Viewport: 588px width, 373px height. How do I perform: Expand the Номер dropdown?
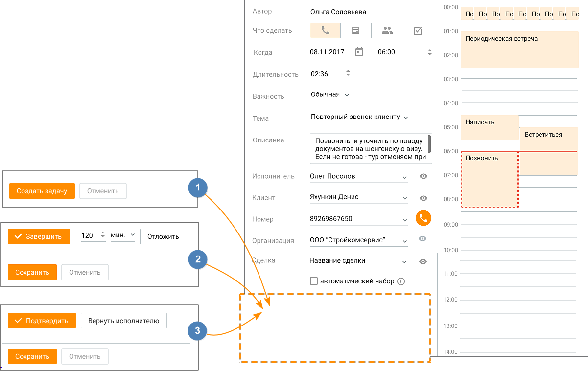(405, 220)
